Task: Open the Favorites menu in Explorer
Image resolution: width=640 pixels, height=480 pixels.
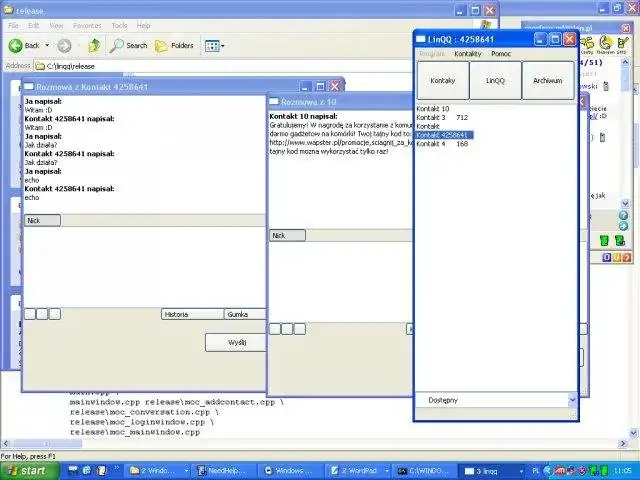Action: [87, 25]
